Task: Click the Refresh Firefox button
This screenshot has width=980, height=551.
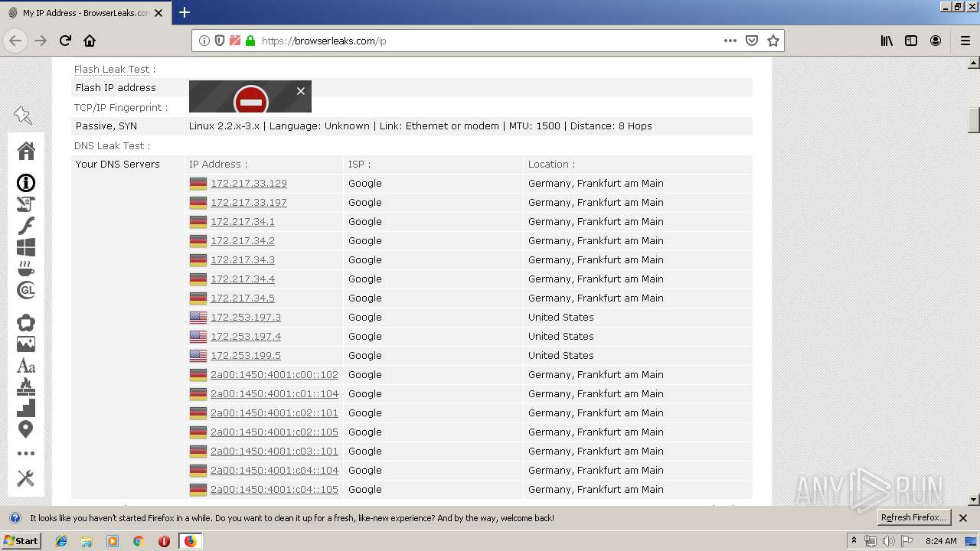Action: pyautogui.click(x=913, y=517)
